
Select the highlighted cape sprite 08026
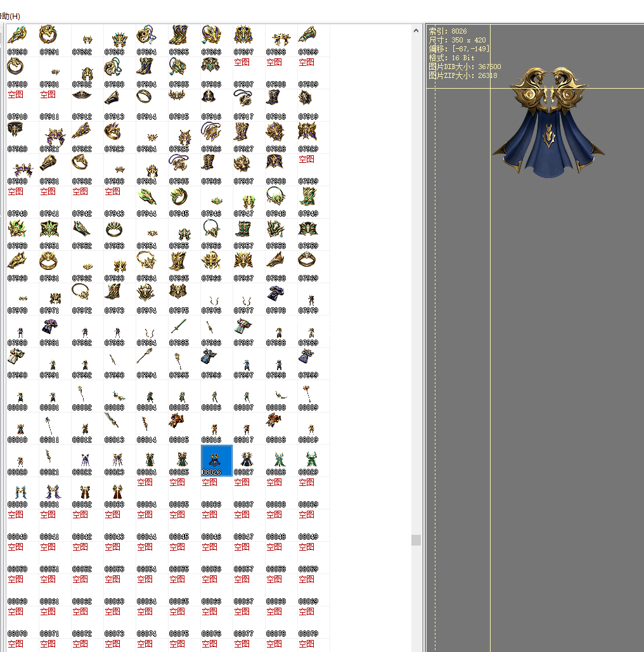coord(216,460)
